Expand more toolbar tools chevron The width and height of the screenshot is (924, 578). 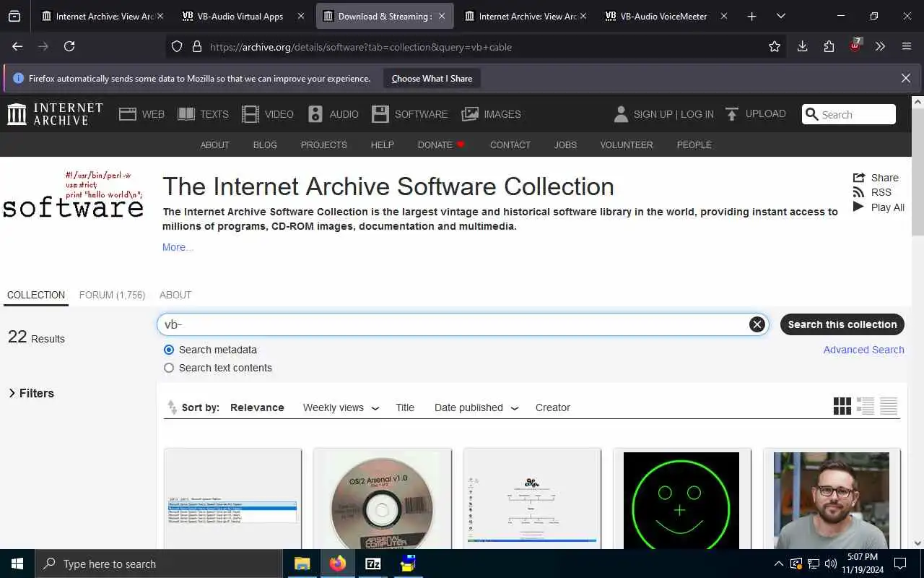(x=880, y=46)
